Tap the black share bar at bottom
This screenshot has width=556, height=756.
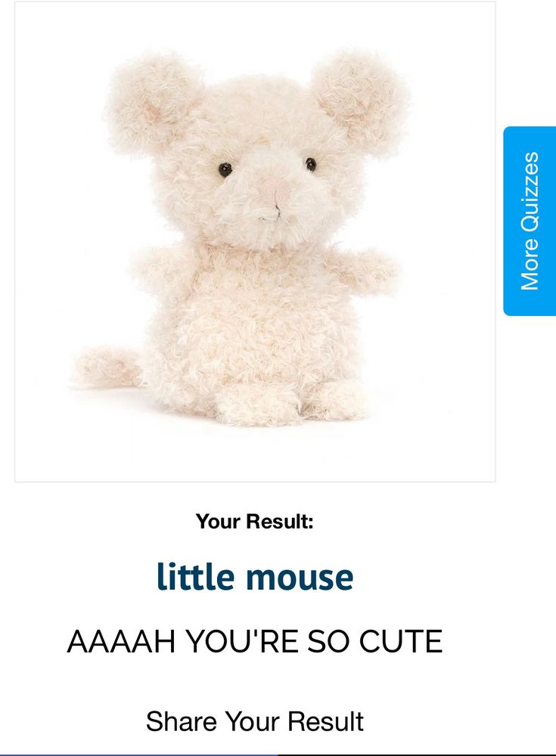pyautogui.click(x=417, y=754)
